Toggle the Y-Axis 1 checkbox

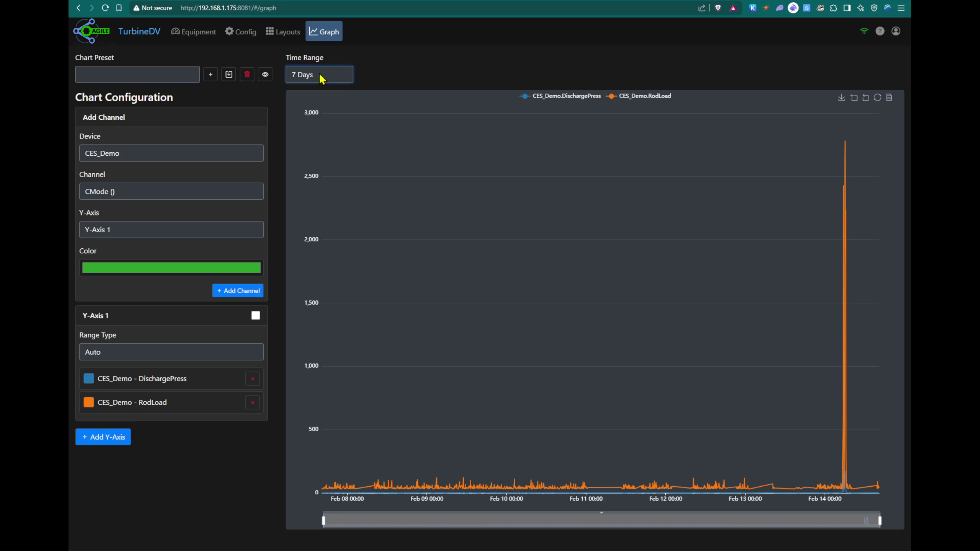pyautogui.click(x=255, y=315)
